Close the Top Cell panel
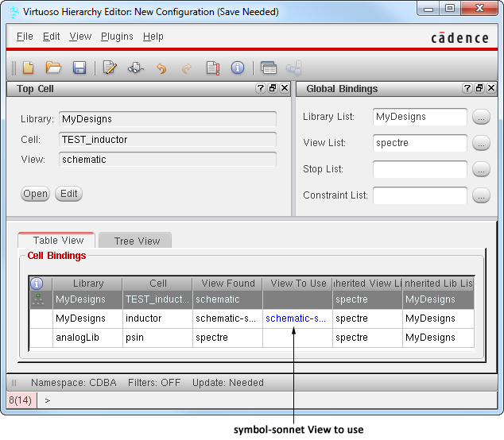504x440 pixels. tap(284, 89)
